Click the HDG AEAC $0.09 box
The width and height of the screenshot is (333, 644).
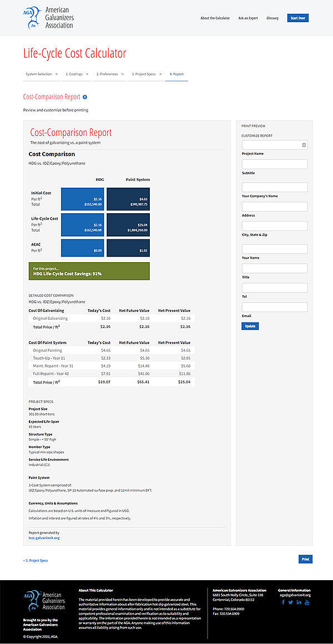point(83,248)
